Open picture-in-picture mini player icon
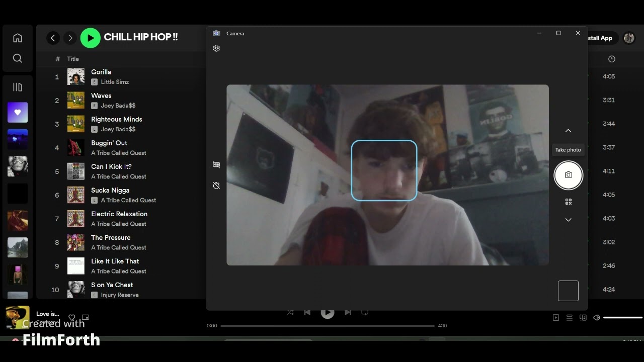Screen dimensions: 644x362 (86, 317)
